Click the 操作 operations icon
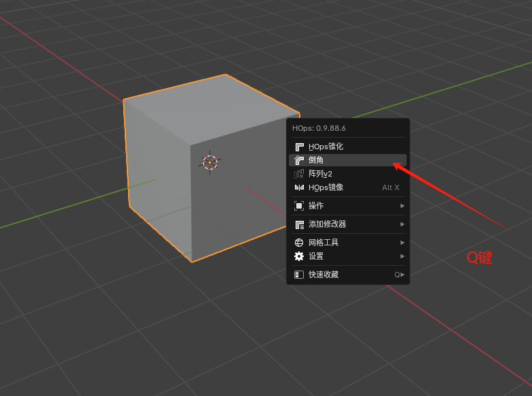The width and height of the screenshot is (532, 396). click(299, 206)
